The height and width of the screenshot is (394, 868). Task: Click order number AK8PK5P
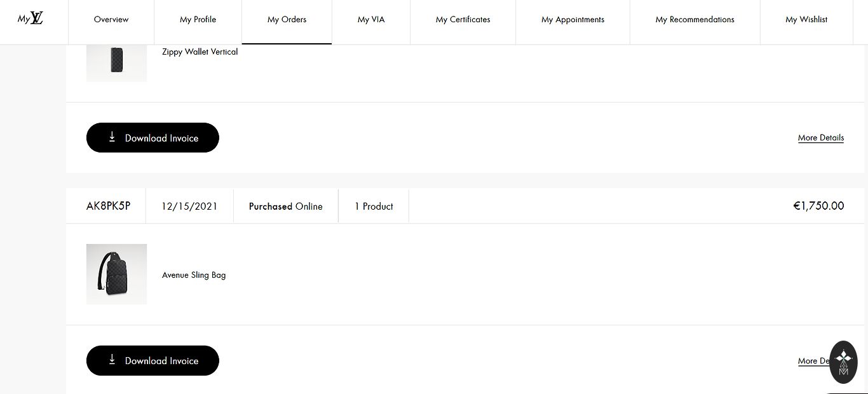point(109,206)
